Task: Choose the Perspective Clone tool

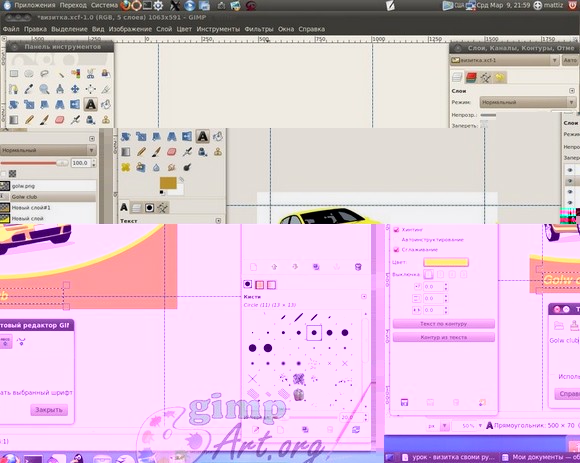Action: [x=141, y=167]
